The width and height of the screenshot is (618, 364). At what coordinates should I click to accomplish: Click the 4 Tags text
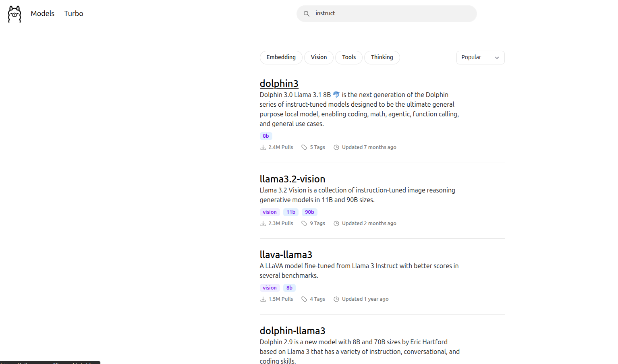click(x=317, y=299)
